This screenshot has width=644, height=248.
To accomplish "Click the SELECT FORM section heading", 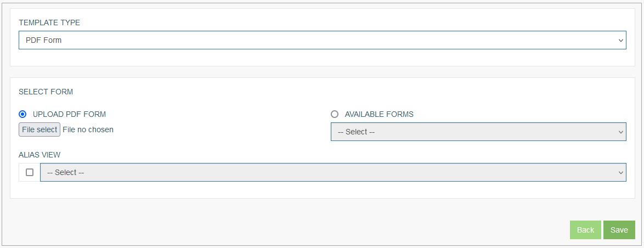I will (46, 92).
